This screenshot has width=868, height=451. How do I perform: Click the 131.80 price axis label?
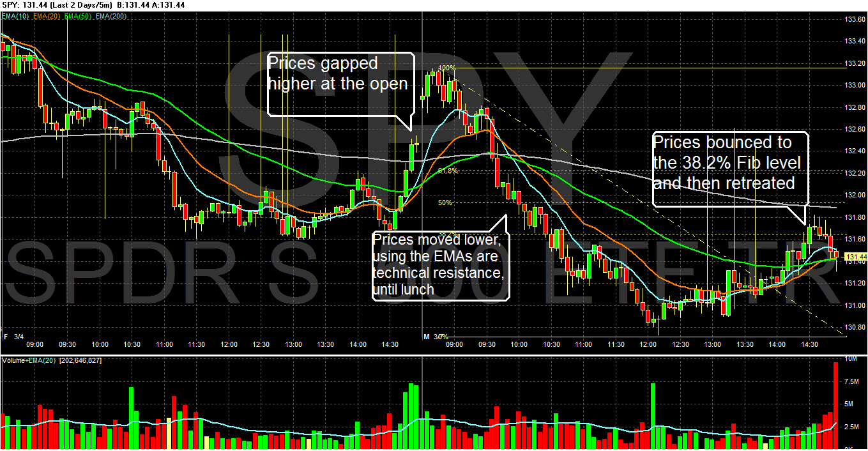[855, 217]
